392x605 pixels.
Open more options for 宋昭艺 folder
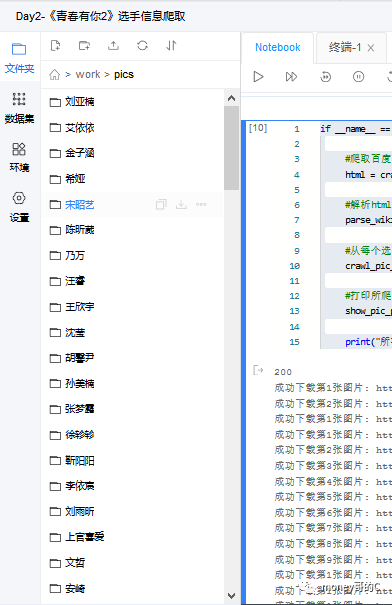(201, 204)
